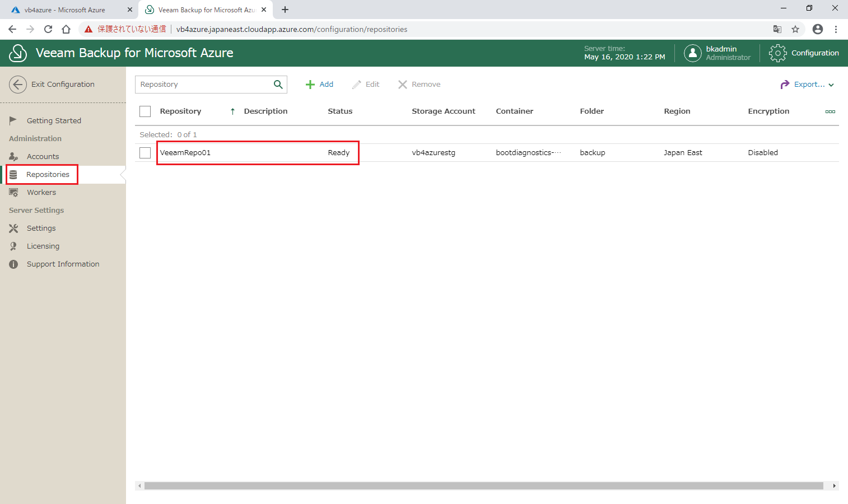Click the Support Information info icon
848x504 pixels.
click(x=13, y=264)
